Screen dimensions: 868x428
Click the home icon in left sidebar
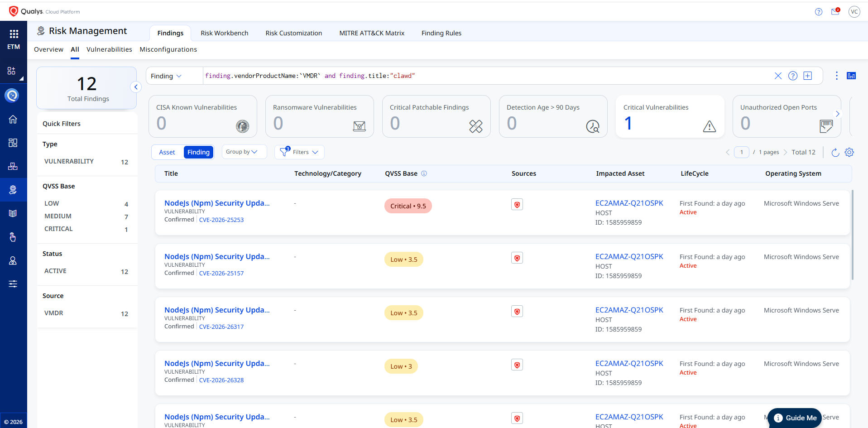[13, 119]
